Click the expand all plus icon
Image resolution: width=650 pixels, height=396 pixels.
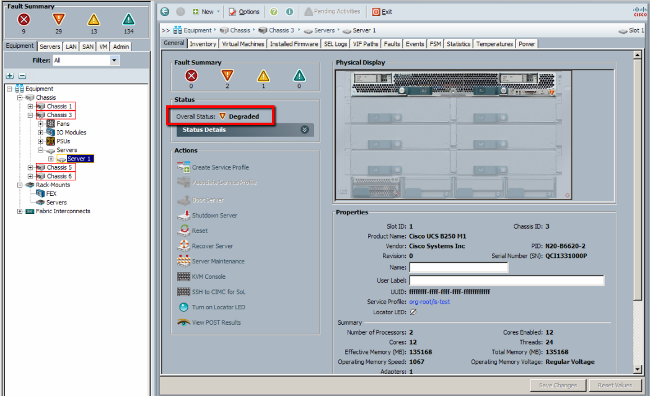10,76
